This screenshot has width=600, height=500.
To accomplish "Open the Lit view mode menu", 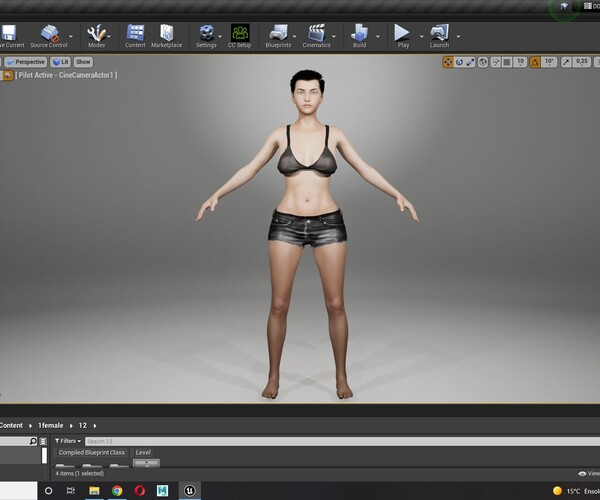I will click(60, 62).
